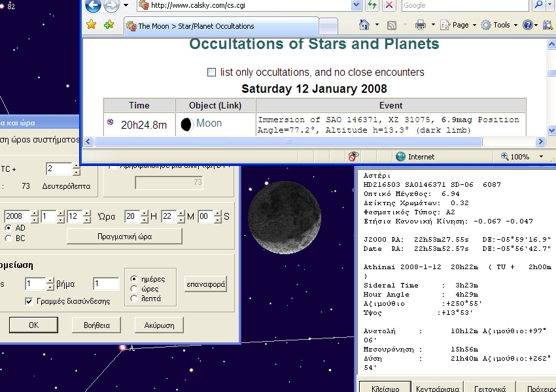Click the Ακύρωση cancel button
The image size is (556, 392).
(159, 325)
